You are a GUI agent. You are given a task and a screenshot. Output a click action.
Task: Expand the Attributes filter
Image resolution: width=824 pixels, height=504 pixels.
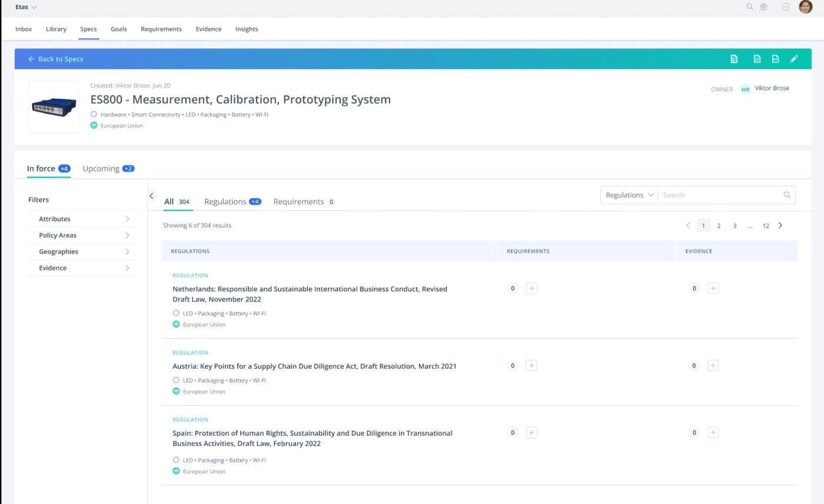83,219
